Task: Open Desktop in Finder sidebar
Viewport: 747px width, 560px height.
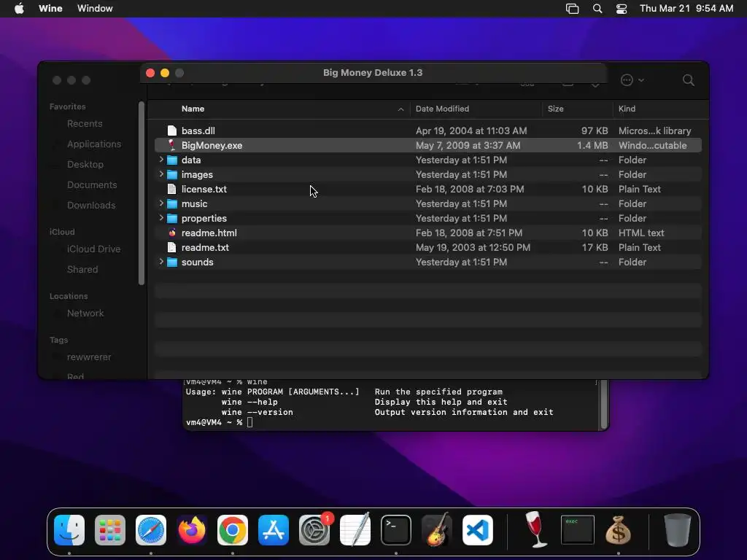Action: pyautogui.click(x=85, y=164)
